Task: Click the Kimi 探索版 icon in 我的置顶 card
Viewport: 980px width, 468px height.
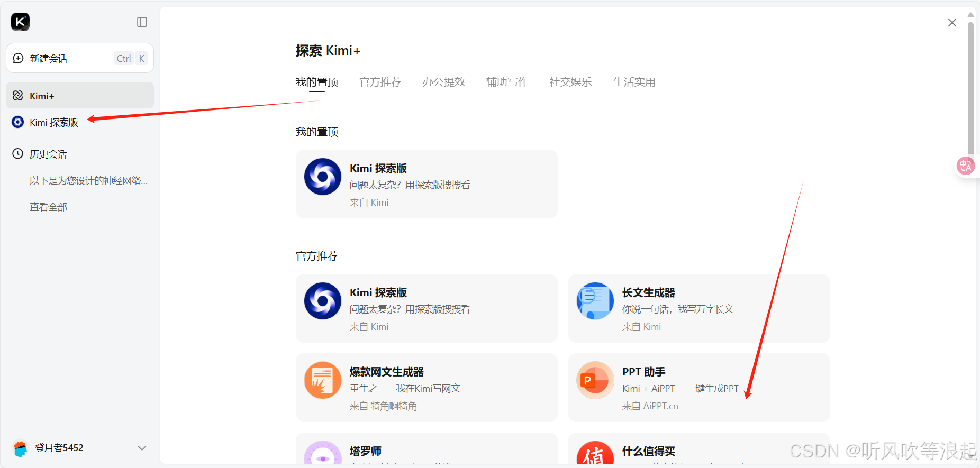Action: click(323, 177)
